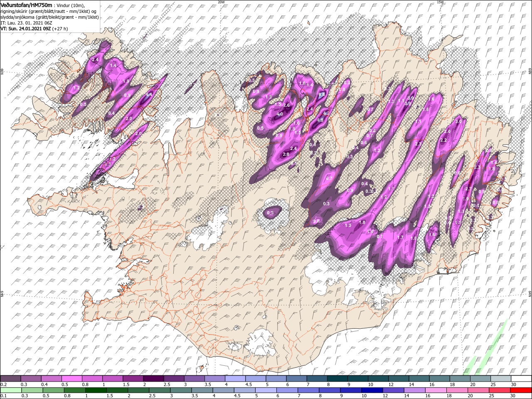The height and width of the screenshot is (399, 532).
Task: Click the 4.2 snowfall value on map
Action: pyautogui.click(x=326, y=113)
